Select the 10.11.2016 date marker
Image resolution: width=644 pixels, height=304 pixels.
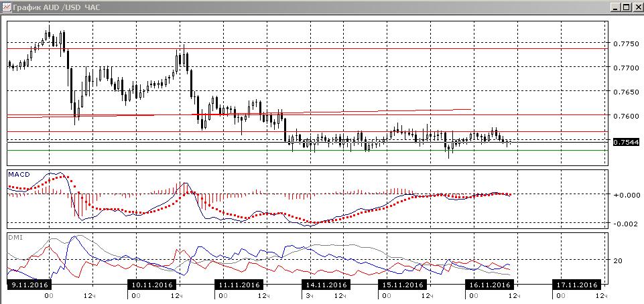(153, 285)
